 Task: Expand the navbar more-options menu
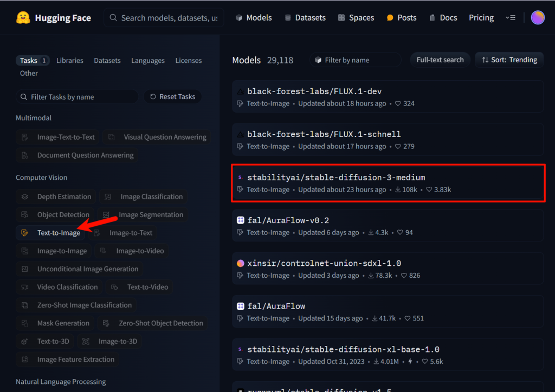(x=510, y=18)
